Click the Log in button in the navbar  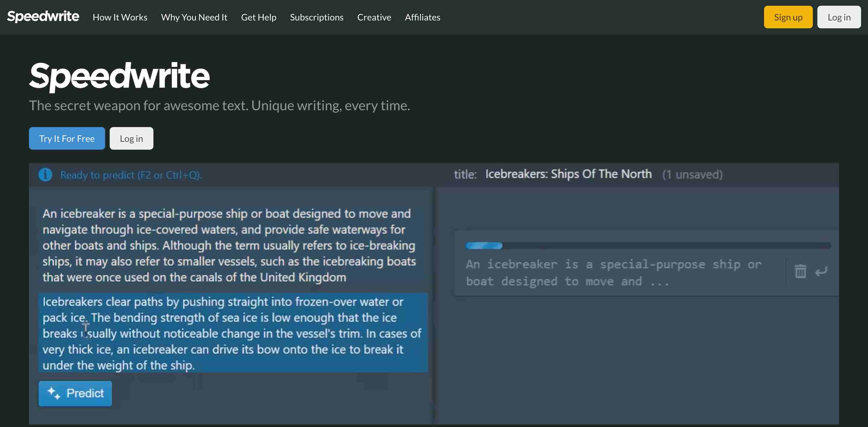(839, 17)
